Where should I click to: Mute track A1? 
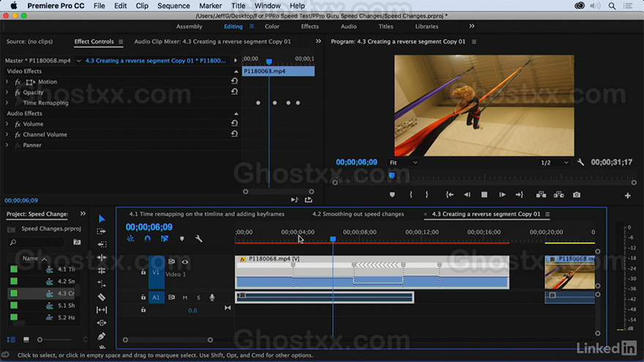click(185, 298)
